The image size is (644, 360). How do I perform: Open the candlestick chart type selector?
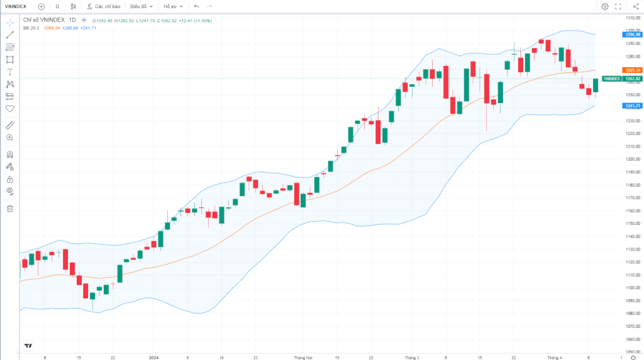(73, 6)
